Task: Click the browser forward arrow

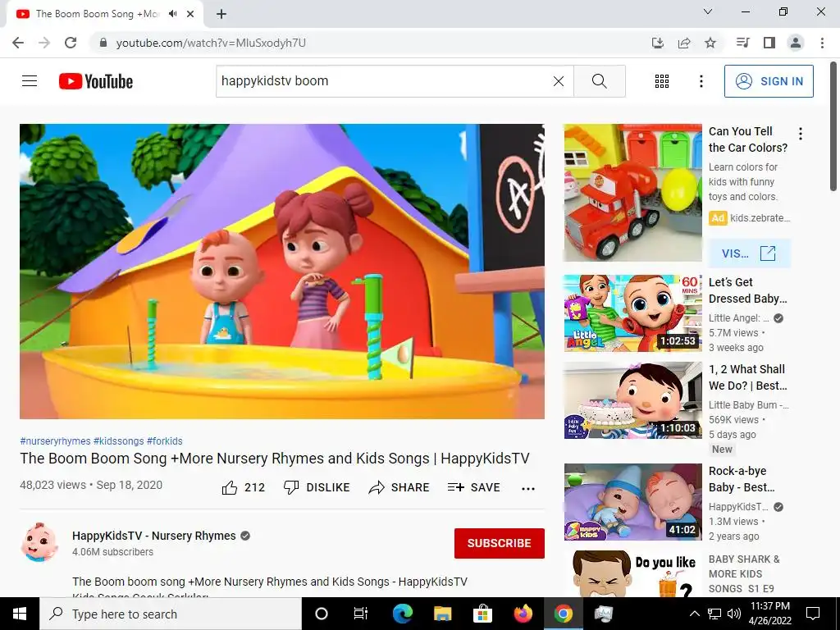Action: point(44,43)
